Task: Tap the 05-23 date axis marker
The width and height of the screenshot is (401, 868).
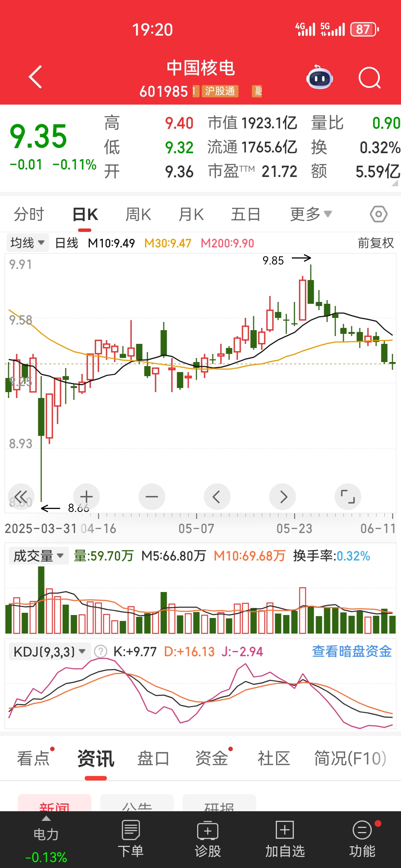Action: [x=294, y=528]
